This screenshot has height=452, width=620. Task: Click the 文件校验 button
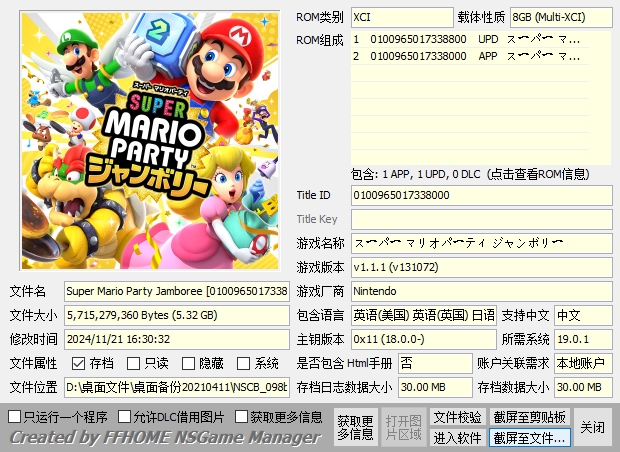coord(457,416)
